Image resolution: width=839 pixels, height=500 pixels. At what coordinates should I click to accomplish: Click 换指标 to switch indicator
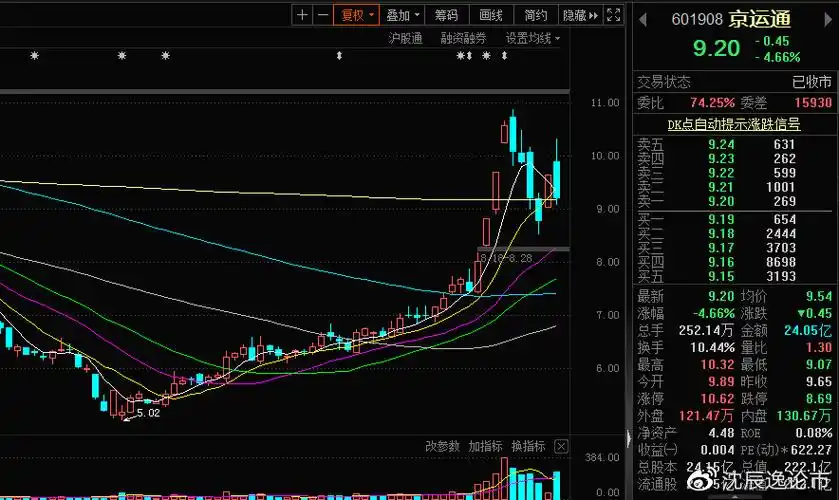pos(528,446)
